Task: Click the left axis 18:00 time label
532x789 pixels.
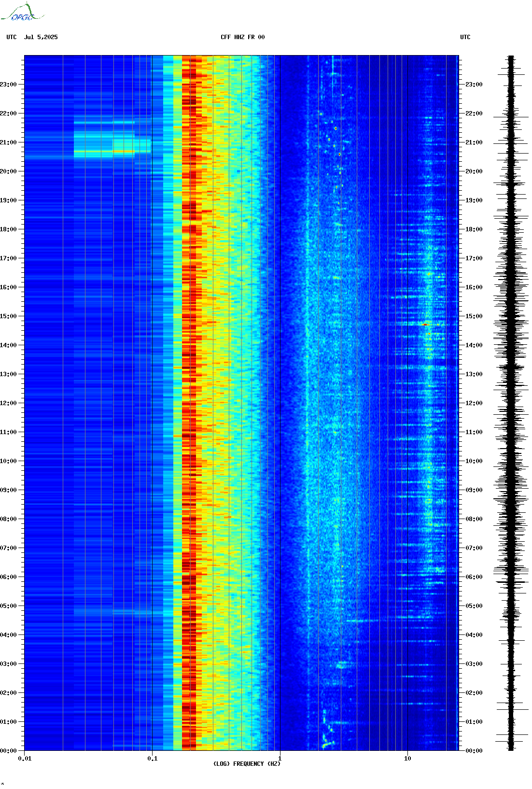Action: (8, 229)
